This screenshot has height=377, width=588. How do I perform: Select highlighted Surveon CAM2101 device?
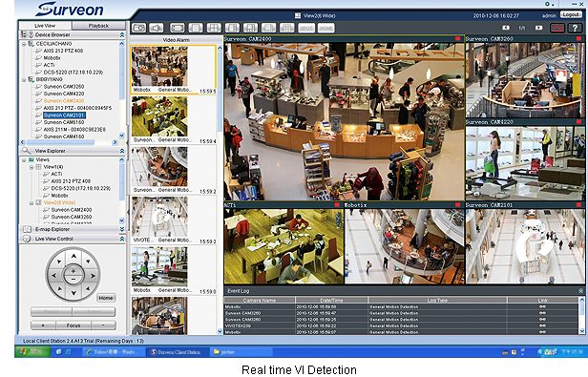pos(64,115)
